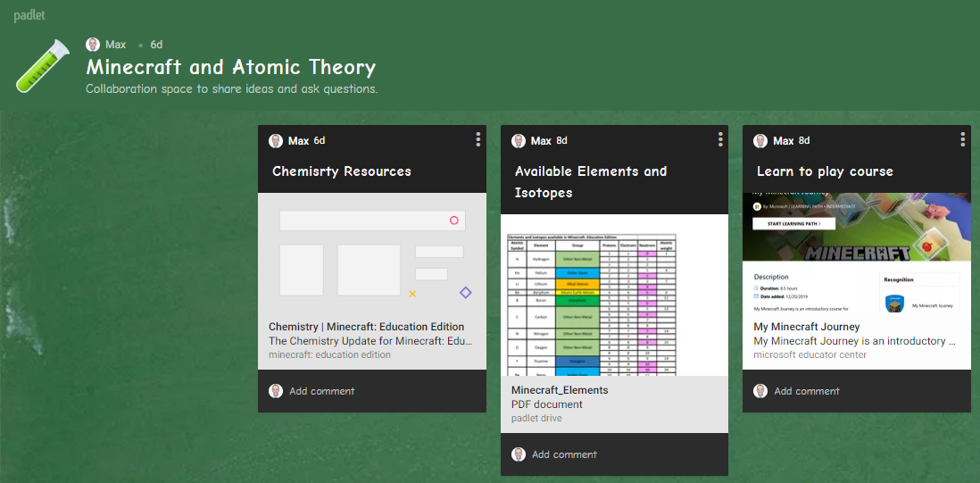Click the padlet drive source text
This screenshot has width=980, height=483.
[536, 418]
